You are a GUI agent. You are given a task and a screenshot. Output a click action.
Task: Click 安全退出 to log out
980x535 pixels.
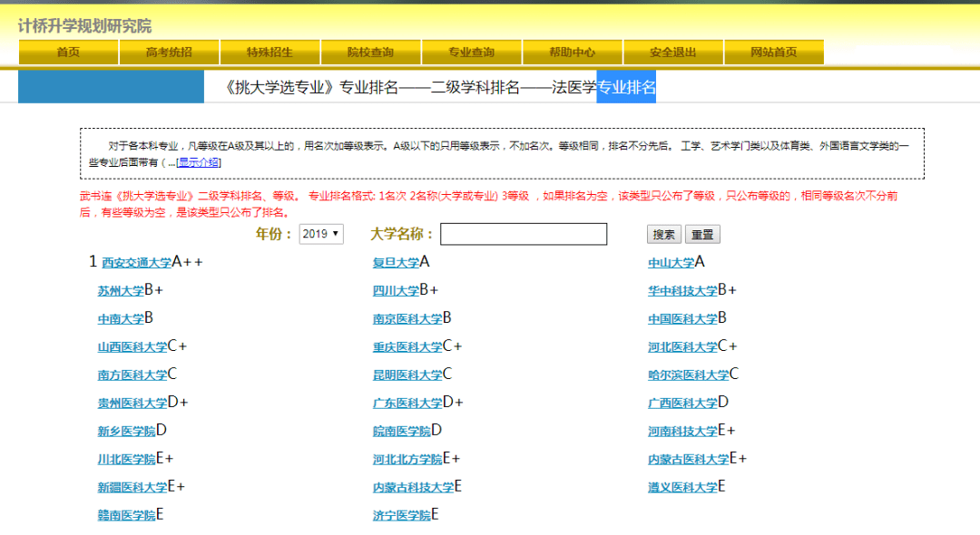pos(672,52)
